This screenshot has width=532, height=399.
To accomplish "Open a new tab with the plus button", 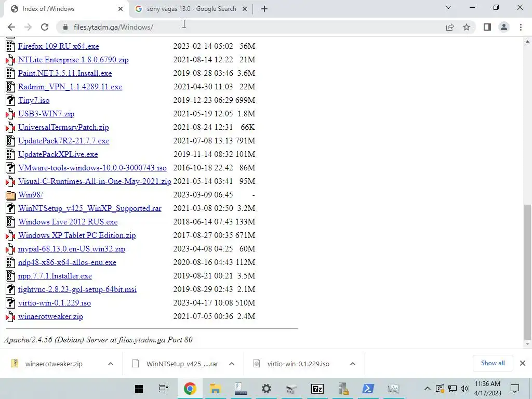I will pos(264,9).
